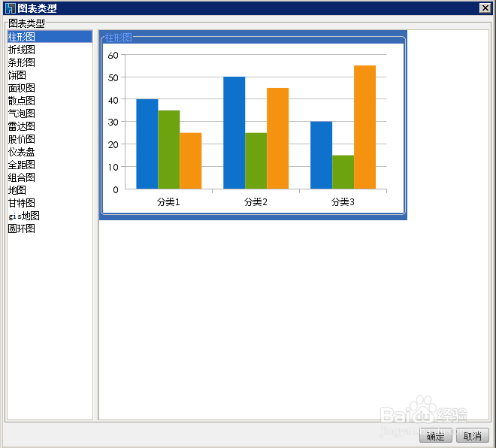The width and height of the screenshot is (496, 448).
Task: Choose 全距图 chart type
Action: click(50, 165)
